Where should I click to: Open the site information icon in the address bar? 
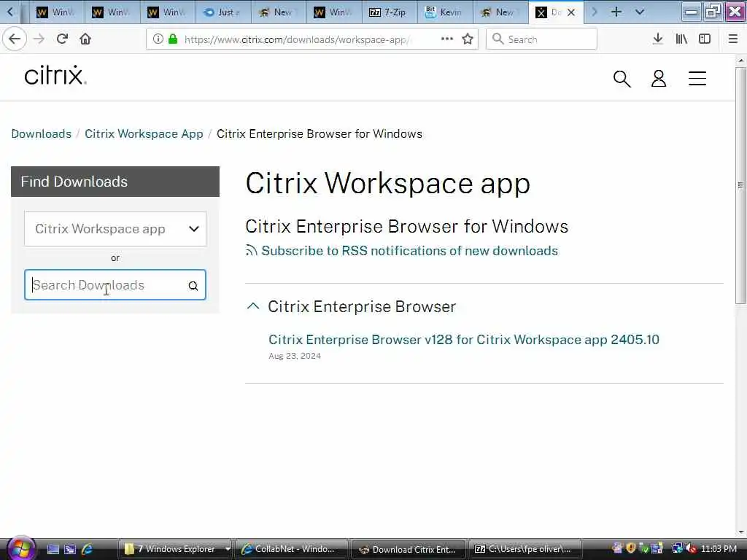coord(158,39)
